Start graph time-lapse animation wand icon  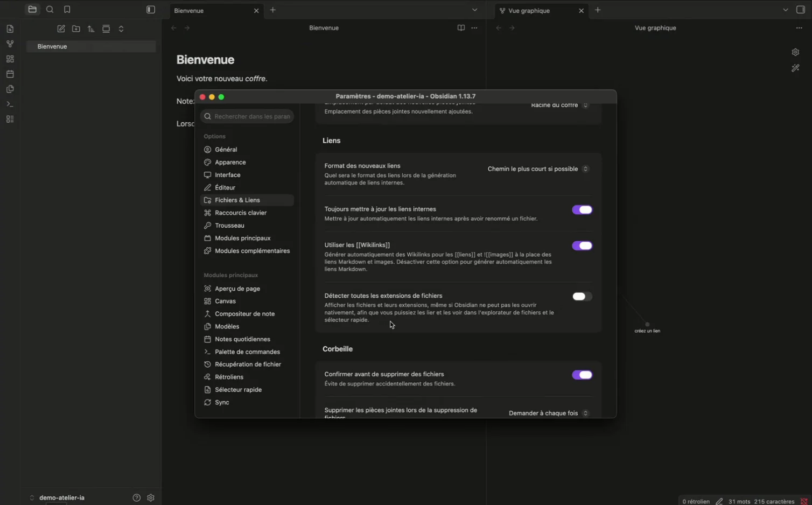tap(795, 68)
